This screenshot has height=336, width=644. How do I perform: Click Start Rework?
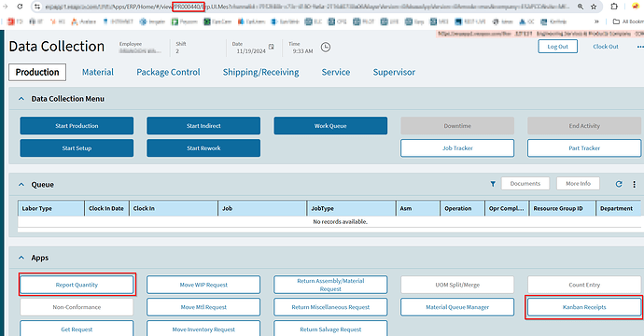pos(203,147)
